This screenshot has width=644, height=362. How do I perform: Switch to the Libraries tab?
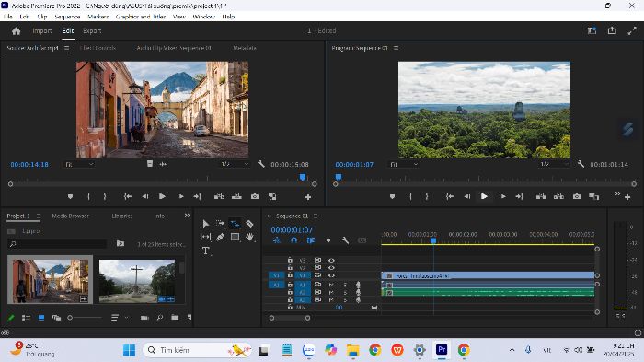(x=122, y=216)
